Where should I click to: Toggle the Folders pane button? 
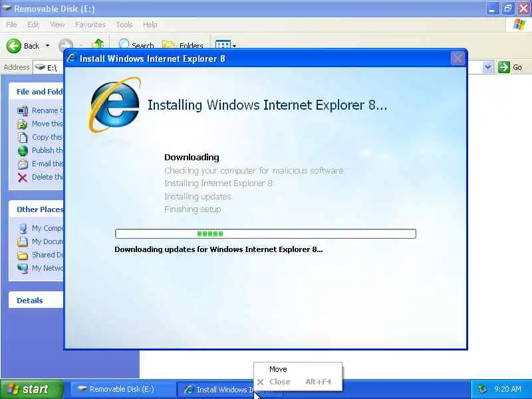click(183, 45)
